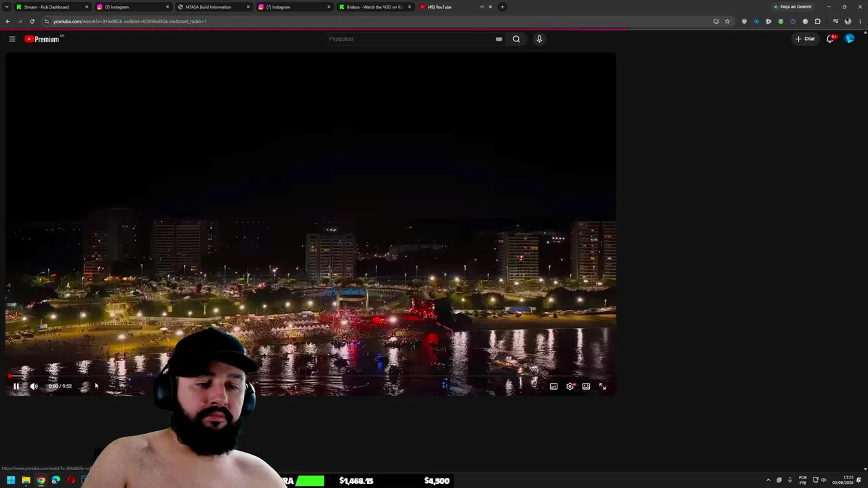Pause the video playback

[16, 386]
